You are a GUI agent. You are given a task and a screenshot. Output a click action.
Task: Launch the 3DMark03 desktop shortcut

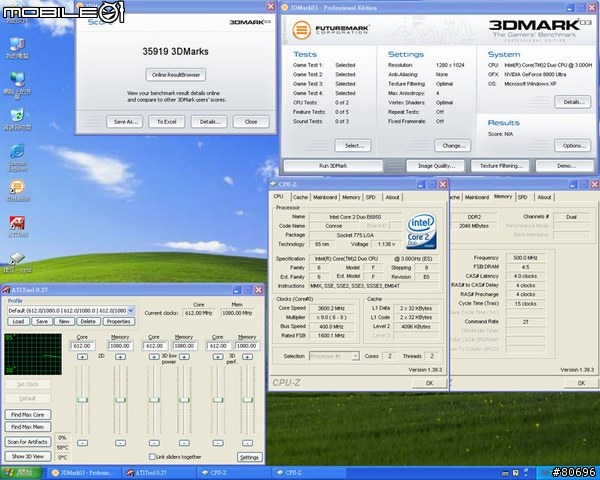(x=17, y=190)
